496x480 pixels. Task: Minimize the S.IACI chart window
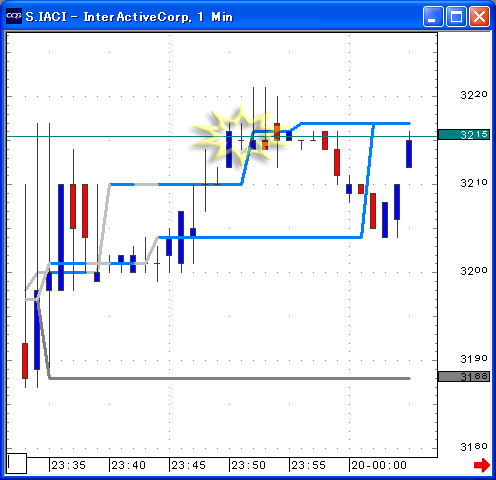[x=433, y=16]
